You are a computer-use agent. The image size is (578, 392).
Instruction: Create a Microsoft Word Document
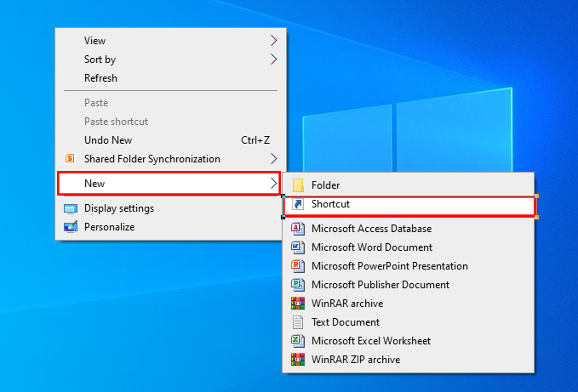pyautogui.click(x=409, y=247)
